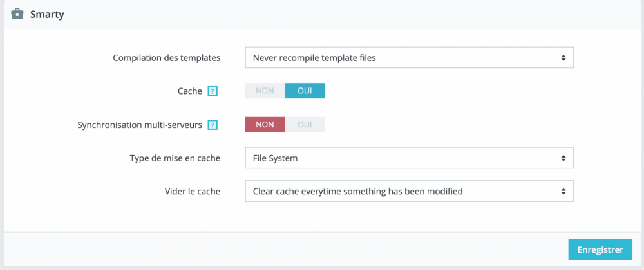
Task: Click the Type de mise en cache label
Action: tap(175, 157)
